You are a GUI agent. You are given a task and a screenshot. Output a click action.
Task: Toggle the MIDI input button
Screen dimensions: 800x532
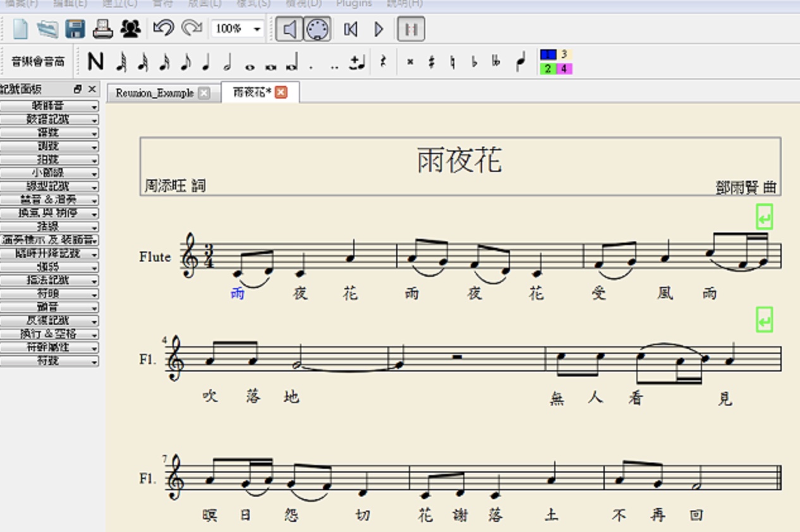[x=317, y=29]
